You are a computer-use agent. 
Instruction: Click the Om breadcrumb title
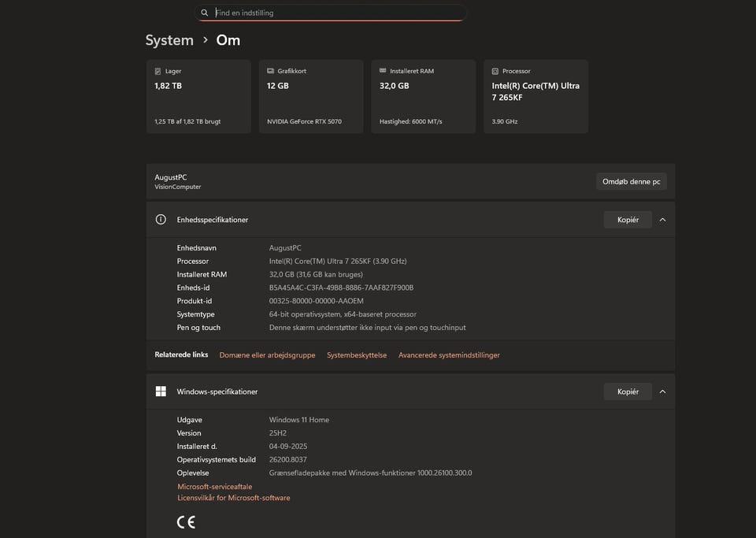(228, 40)
